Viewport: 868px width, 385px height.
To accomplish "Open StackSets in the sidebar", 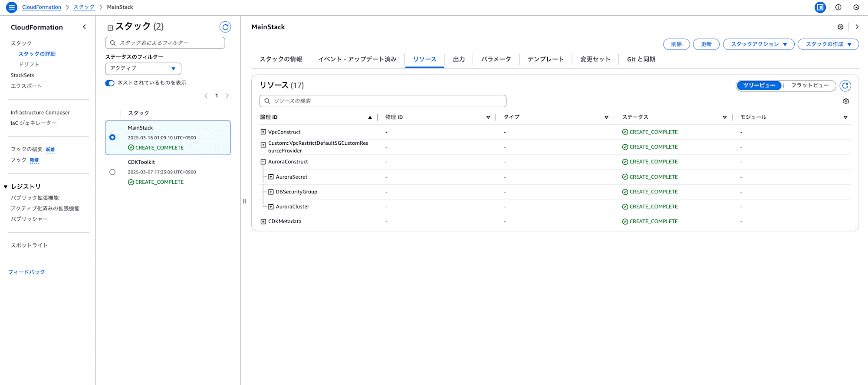I will (x=22, y=75).
